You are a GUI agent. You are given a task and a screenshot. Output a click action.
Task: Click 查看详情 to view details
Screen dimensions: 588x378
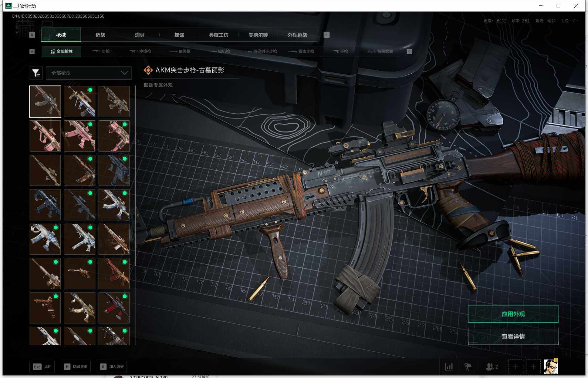point(513,336)
